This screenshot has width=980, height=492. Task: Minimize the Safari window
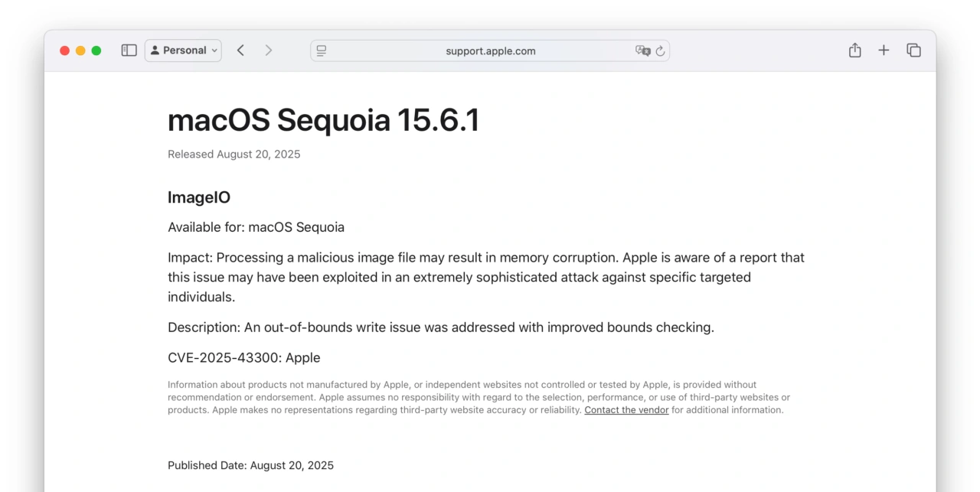point(80,50)
